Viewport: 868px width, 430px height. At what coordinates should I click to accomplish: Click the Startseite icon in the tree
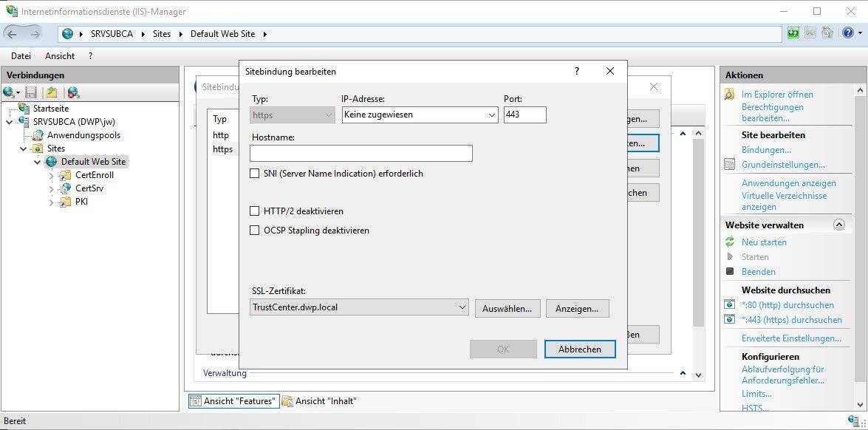click(x=24, y=109)
